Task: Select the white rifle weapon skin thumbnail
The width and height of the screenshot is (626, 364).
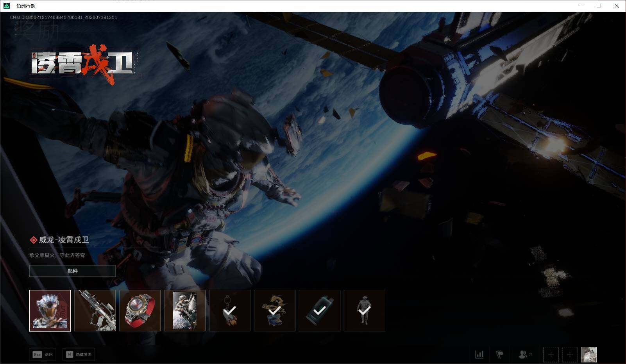Action: tap(95, 310)
